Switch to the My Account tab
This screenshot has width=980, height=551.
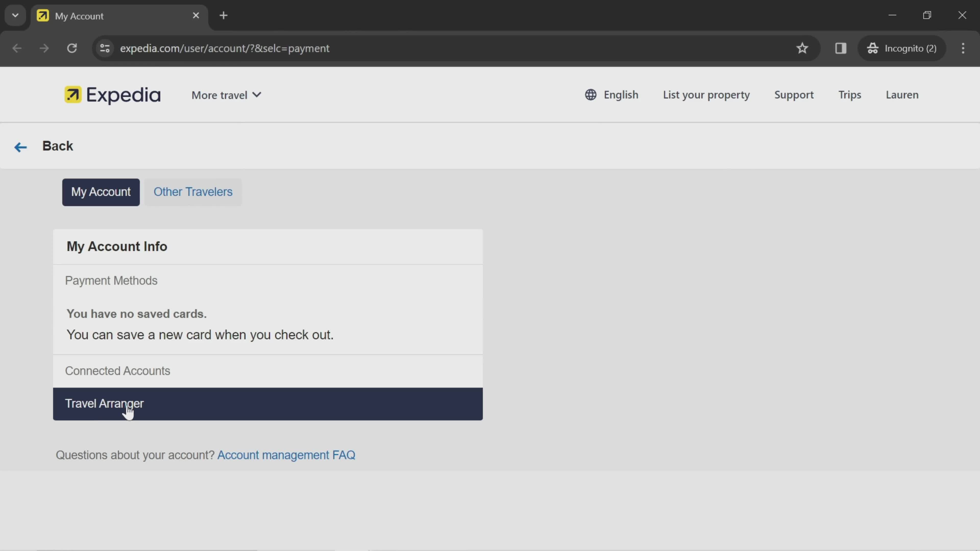[101, 192]
